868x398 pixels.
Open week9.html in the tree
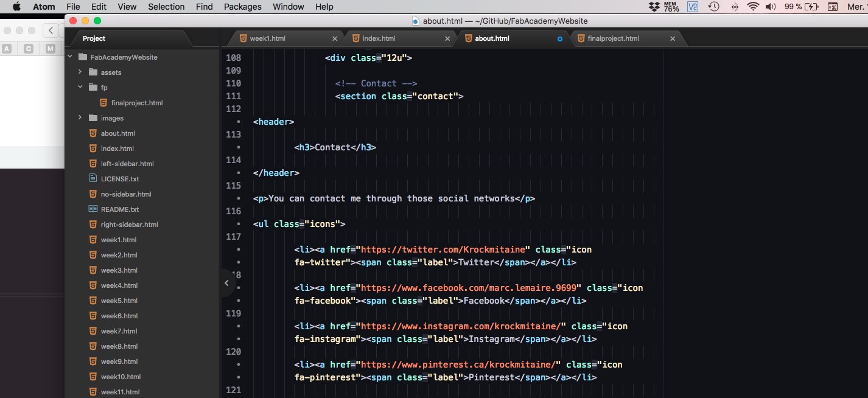coord(119,361)
